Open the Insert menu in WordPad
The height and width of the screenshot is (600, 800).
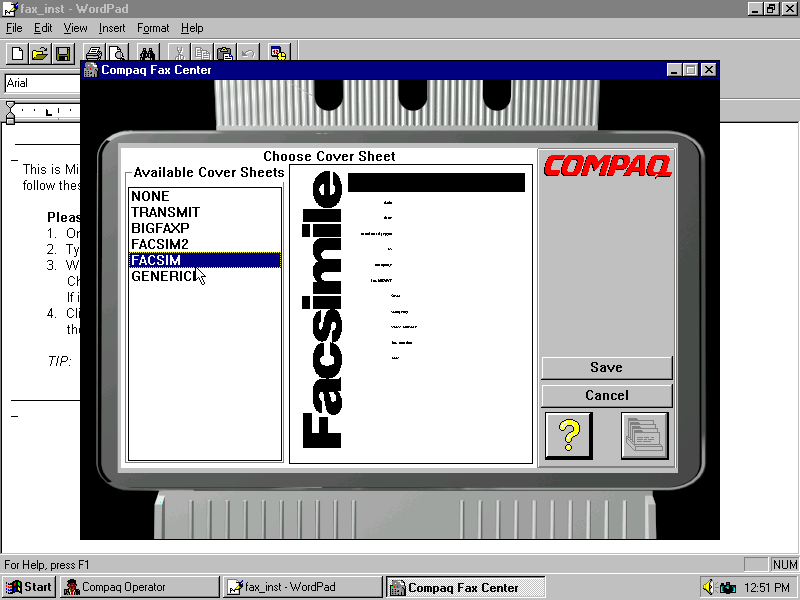(x=112, y=28)
